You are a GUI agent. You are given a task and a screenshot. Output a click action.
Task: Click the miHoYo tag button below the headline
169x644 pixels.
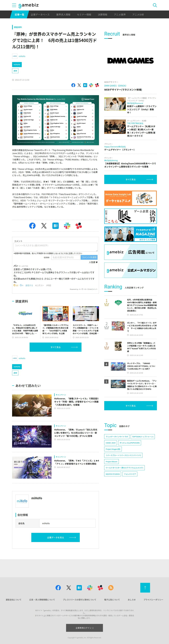pyautogui.click(x=17, y=64)
